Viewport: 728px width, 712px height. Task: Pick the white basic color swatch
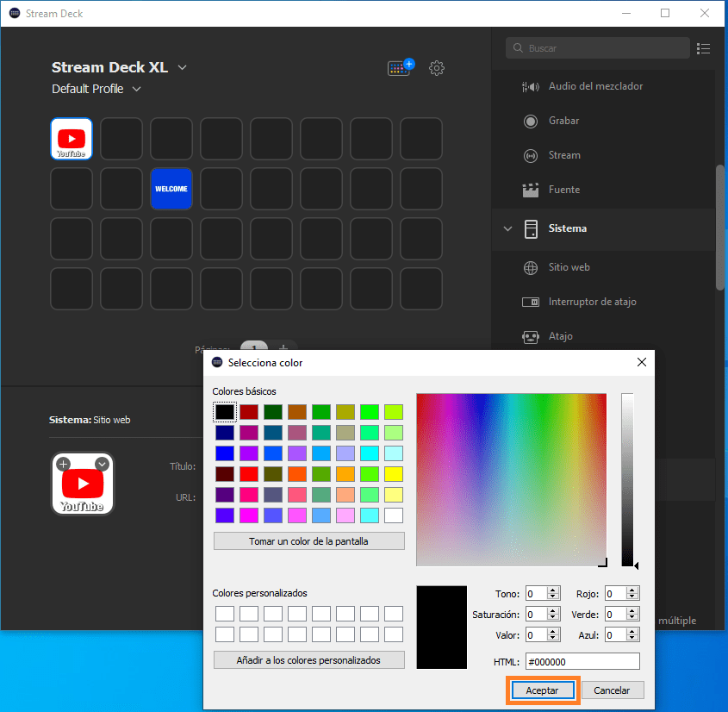point(394,515)
